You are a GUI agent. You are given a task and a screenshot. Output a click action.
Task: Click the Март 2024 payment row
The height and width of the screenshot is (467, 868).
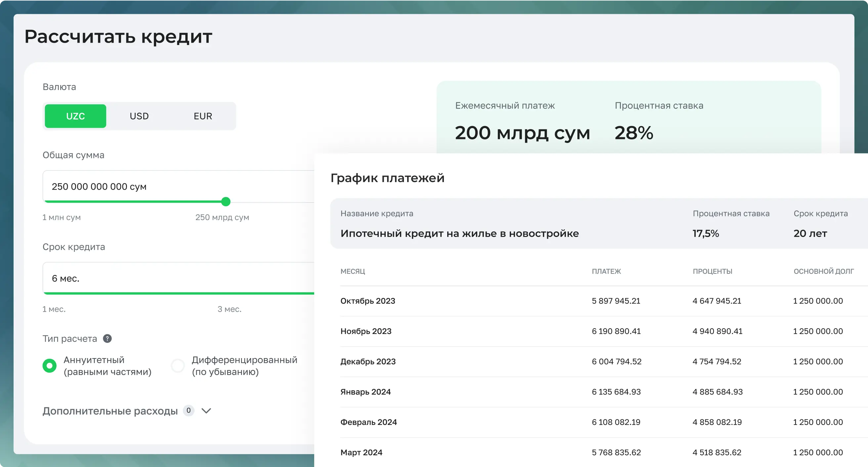click(x=361, y=452)
